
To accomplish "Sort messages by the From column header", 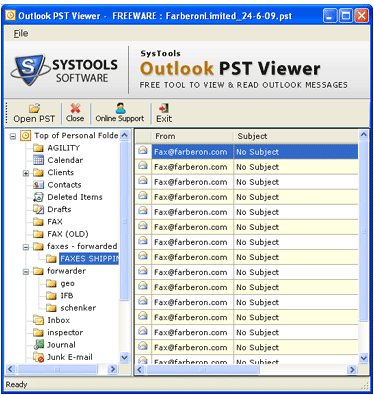I will (192, 136).
